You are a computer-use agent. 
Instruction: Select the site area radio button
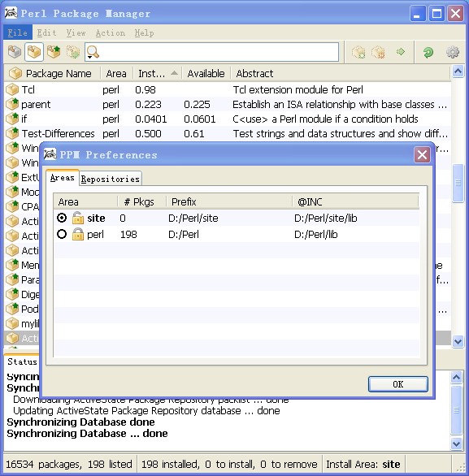[x=62, y=218]
